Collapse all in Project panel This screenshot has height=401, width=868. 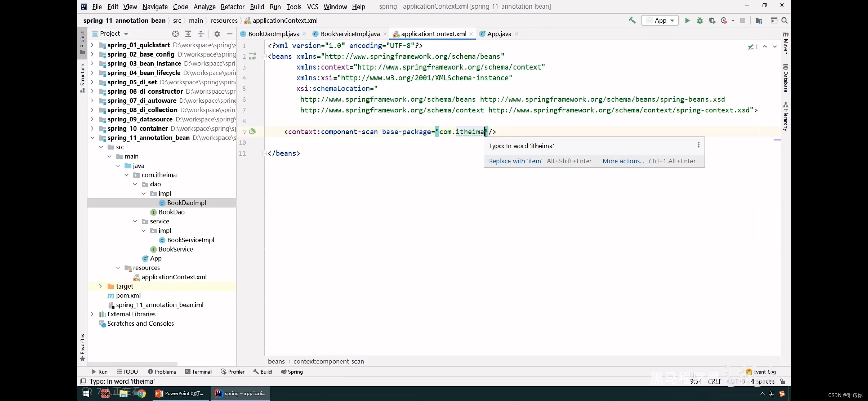201,34
